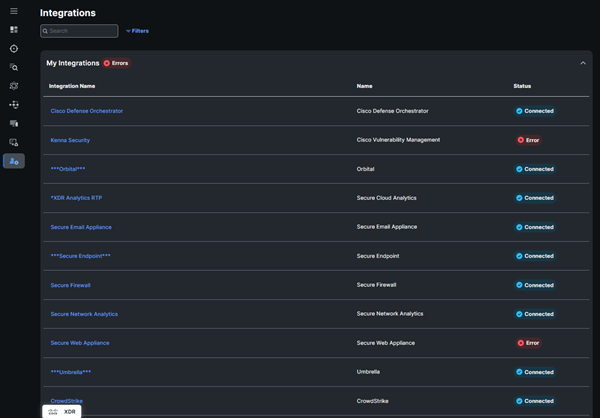The image size is (600, 418).
Task: Open the Client Management icon in sidebar
Action: tap(14, 142)
